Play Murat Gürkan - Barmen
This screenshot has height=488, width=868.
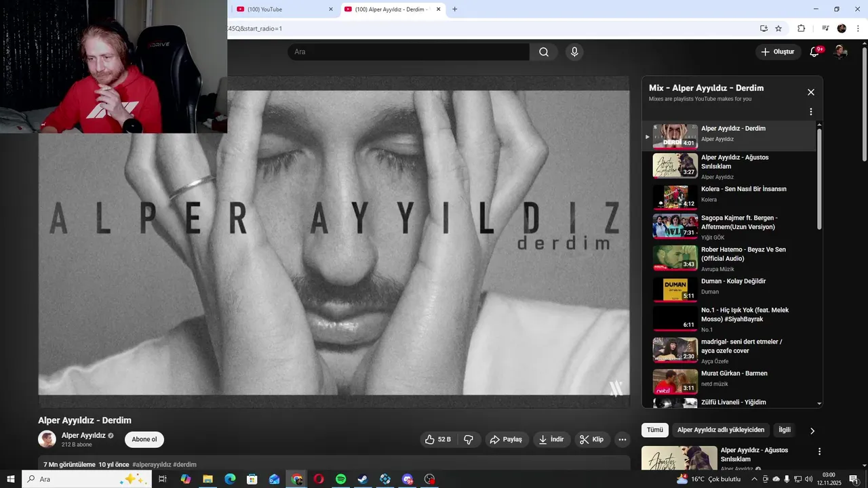729,382
